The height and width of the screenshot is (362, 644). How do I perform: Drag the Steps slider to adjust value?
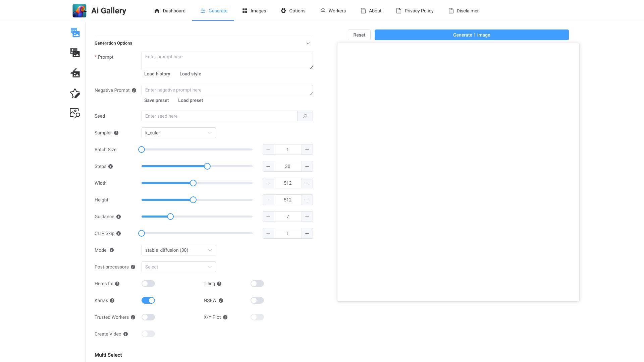[x=207, y=166]
